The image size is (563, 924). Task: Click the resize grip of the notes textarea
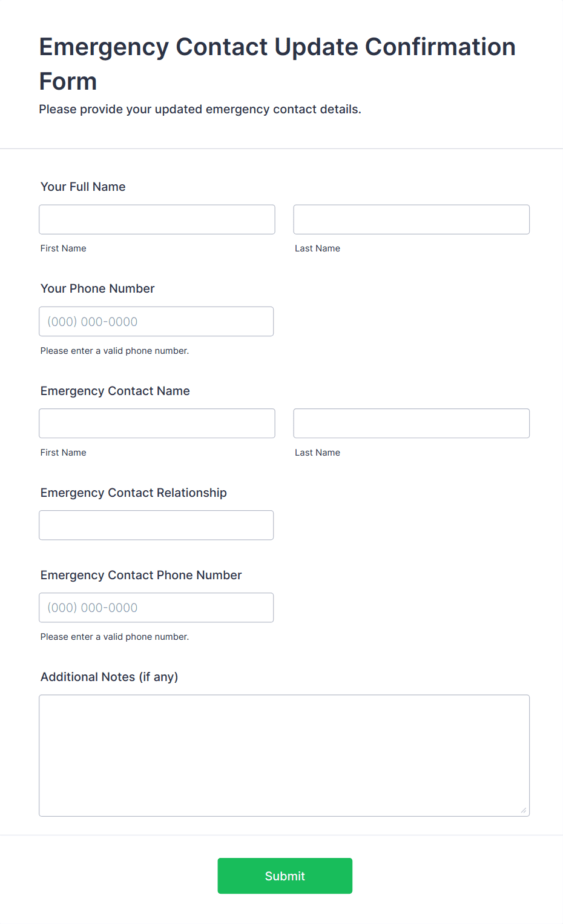524,809
